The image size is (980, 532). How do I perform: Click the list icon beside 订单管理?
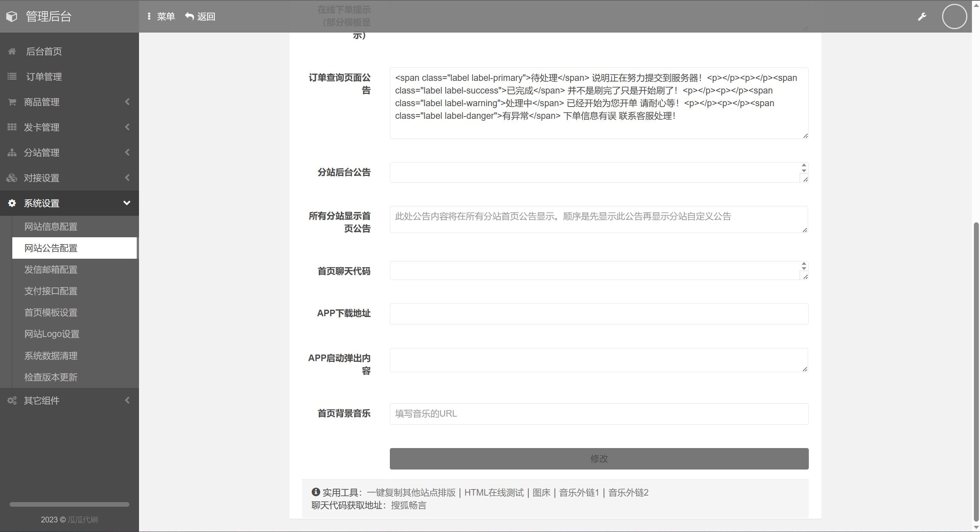[x=12, y=77]
